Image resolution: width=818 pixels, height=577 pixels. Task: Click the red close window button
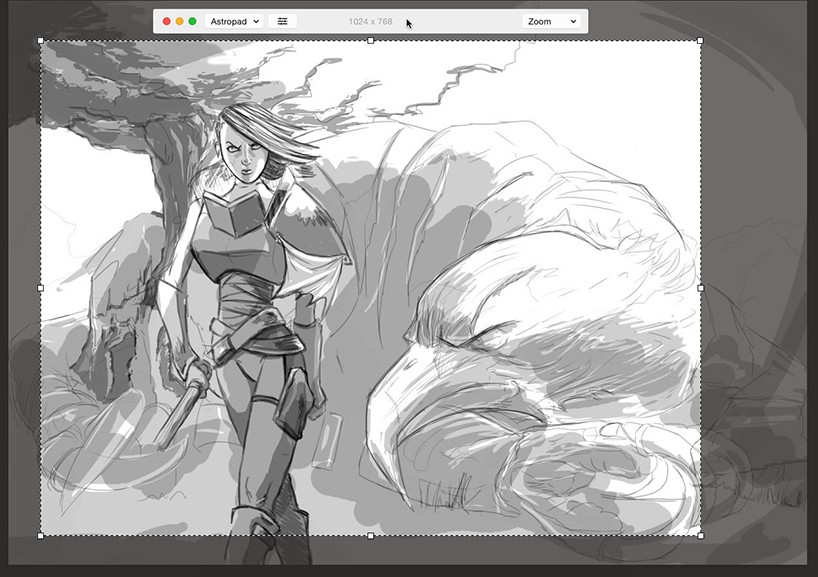coord(167,21)
